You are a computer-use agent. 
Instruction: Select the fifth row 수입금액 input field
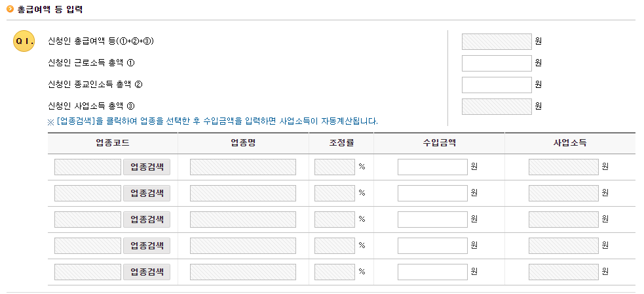432,272
